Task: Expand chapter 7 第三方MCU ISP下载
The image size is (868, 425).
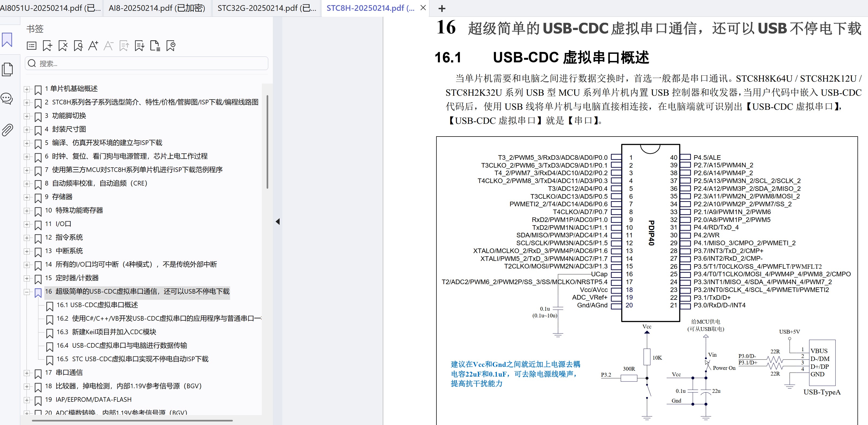Action: pos(26,170)
